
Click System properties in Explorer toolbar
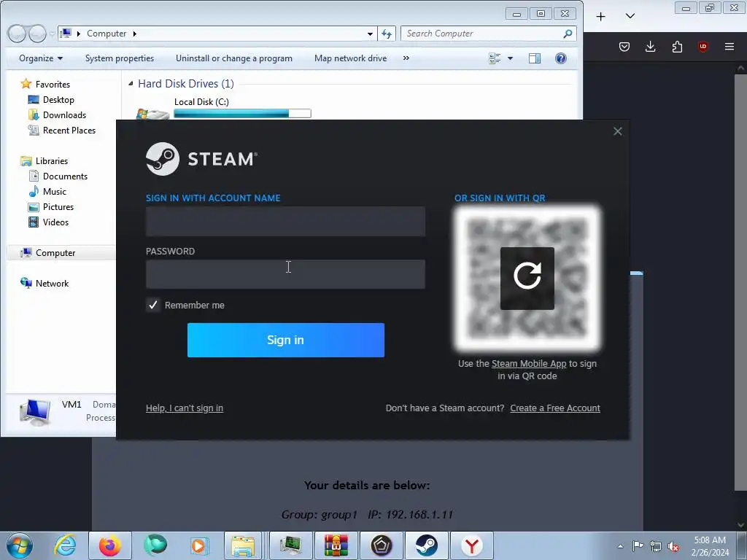coord(120,58)
